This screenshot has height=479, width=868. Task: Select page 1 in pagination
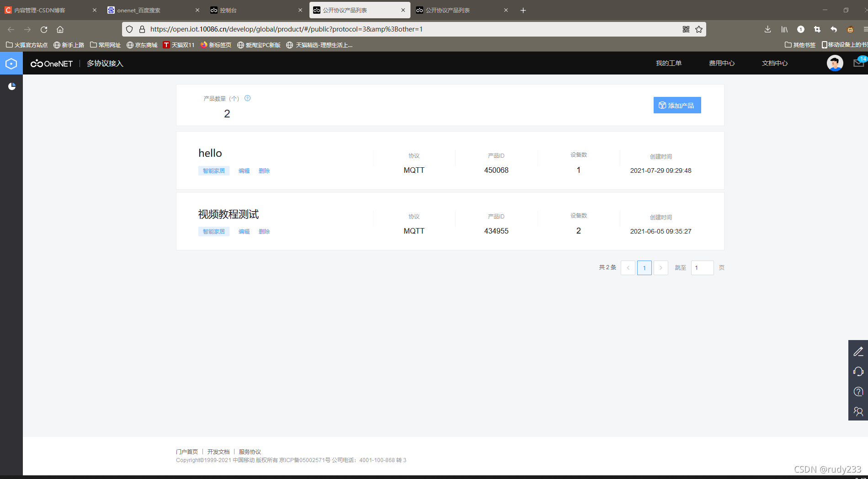coord(644,268)
